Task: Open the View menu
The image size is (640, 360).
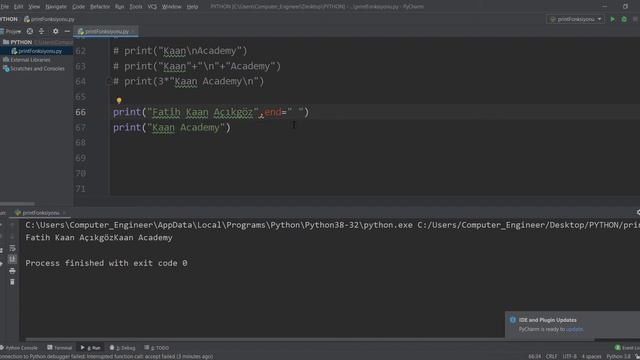Action: (34, 7)
